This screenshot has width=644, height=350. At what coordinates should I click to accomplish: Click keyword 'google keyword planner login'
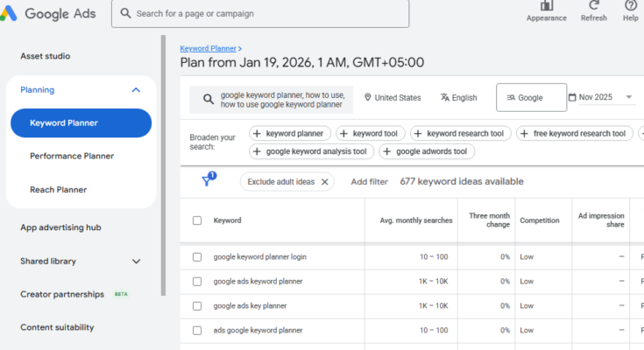260,257
